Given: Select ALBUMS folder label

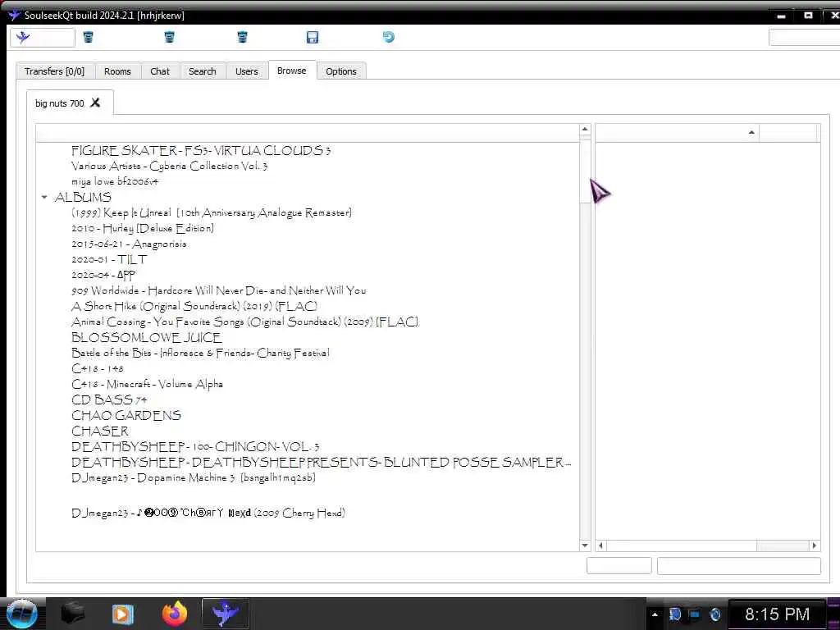Looking at the screenshot, I should (x=83, y=197).
